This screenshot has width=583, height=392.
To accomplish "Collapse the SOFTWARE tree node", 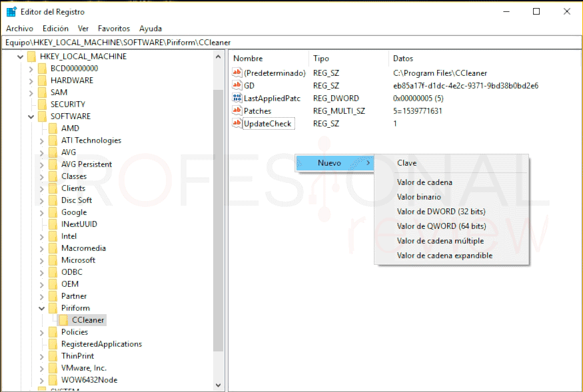I will pyautogui.click(x=31, y=116).
